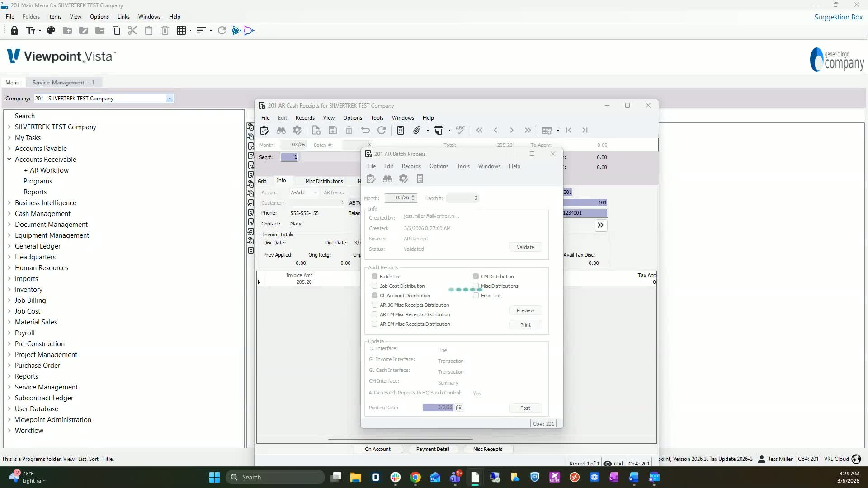Screen dimensions: 868x488
Task: Switch to the Misc Distributions tab
Action: tap(324, 181)
